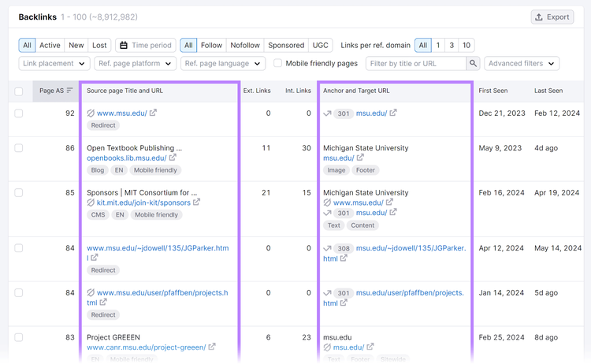Open the kit.mit.edu/join-kit/sponsors link
This screenshot has height=364, width=591.
coord(143,202)
